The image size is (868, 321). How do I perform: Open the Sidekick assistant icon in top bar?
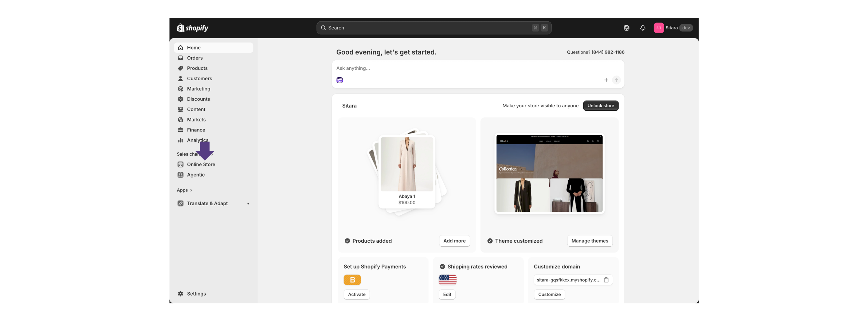point(626,28)
